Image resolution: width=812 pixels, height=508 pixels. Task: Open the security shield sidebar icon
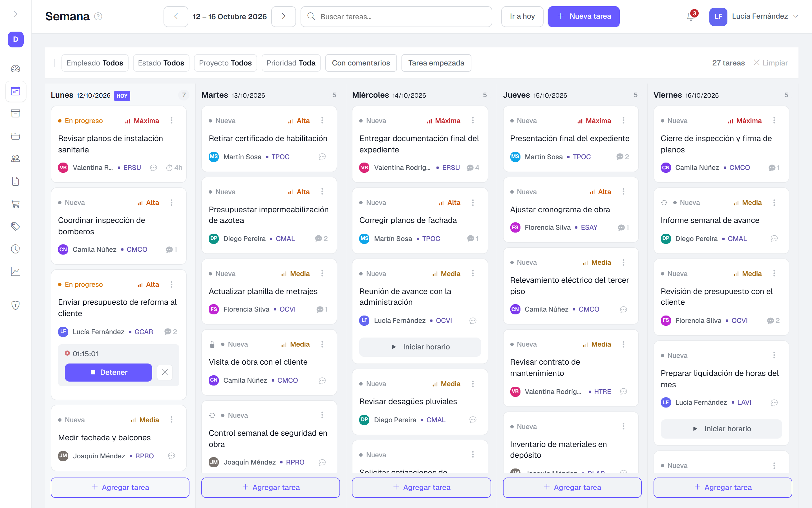click(x=16, y=305)
